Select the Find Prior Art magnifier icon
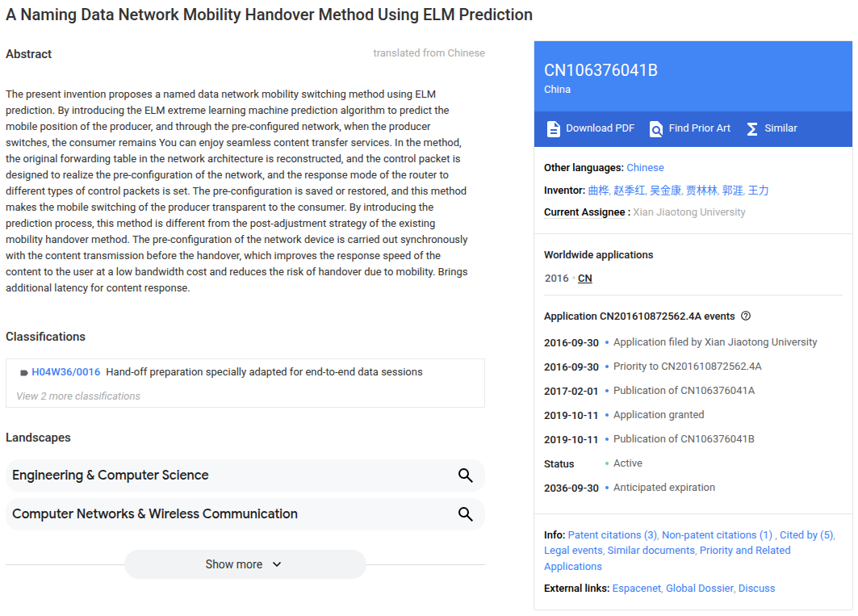This screenshot has width=858, height=616. [x=655, y=128]
